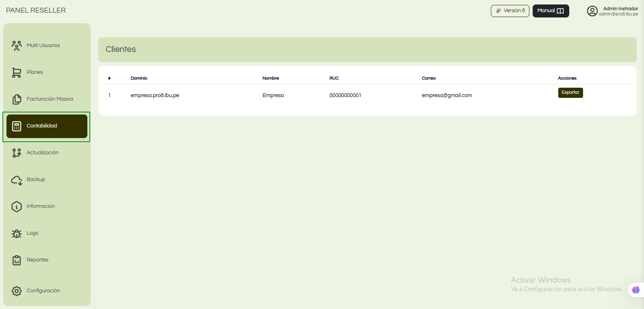Click the PANEL RESELLER title link
This screenshot has width=644, height=309.
(36, 11)
